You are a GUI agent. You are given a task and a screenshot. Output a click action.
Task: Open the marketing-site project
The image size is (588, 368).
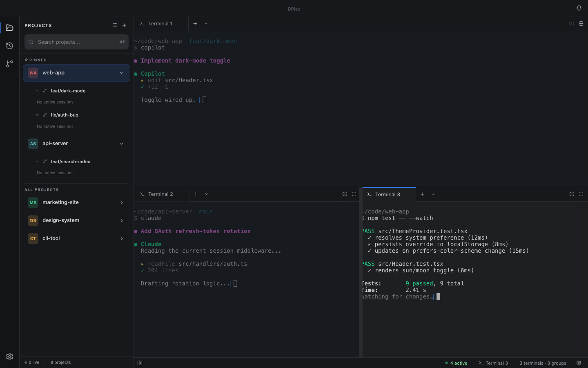pos(76,202)
